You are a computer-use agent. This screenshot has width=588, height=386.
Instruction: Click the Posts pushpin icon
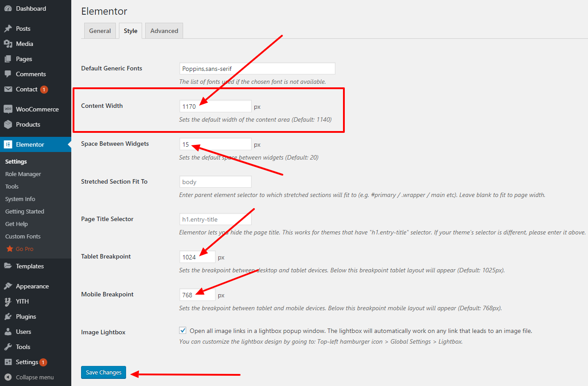click(x=8, y=29)
